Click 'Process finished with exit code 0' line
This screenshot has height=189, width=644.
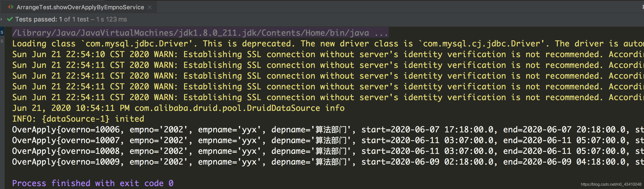click(x=93, y=183)
